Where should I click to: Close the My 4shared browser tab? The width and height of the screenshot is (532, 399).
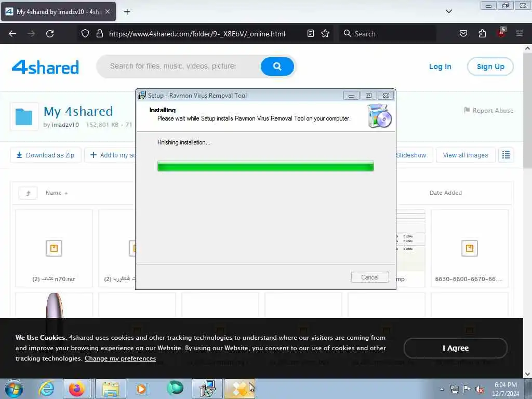(108, 11)
